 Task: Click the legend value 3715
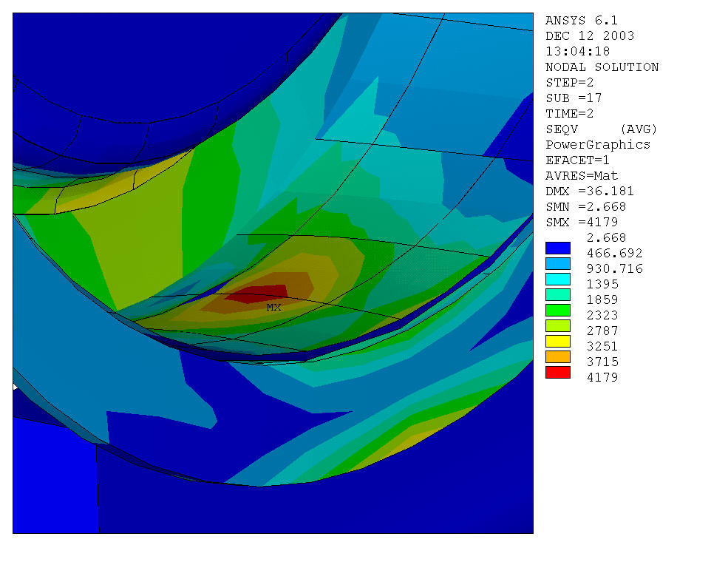point(602,362)
